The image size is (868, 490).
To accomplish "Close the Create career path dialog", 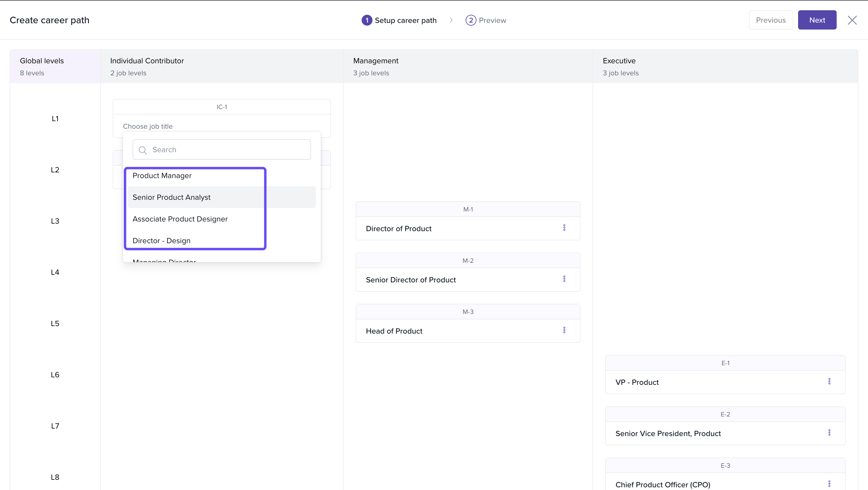I will coord(852,20).
